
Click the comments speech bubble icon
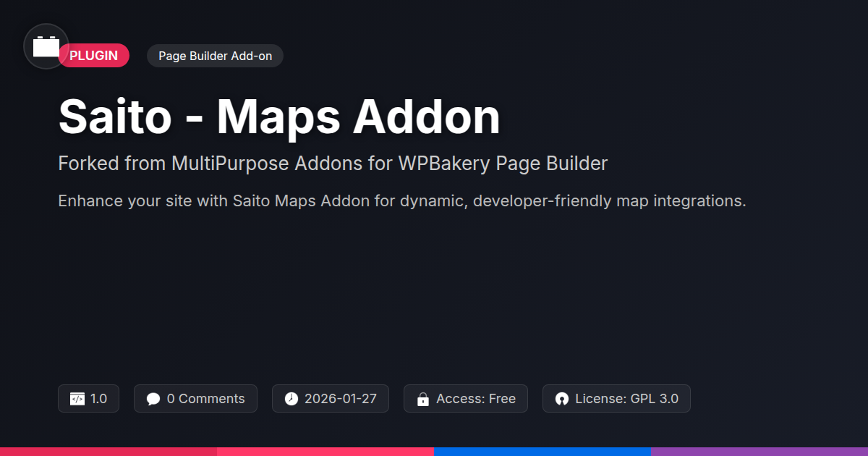pyautogui.click(x=153, y=399)
